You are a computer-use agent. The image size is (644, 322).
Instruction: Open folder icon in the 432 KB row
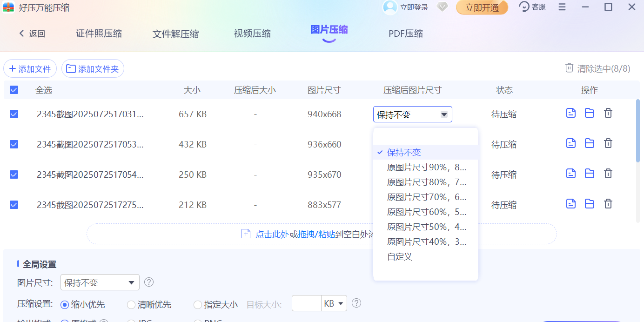coord(590,143)
